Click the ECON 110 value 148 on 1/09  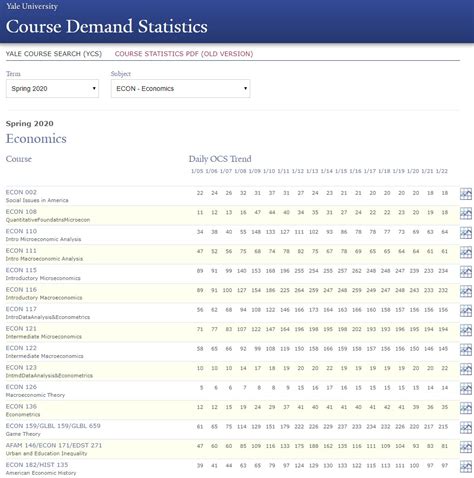[x=256, y=232]
